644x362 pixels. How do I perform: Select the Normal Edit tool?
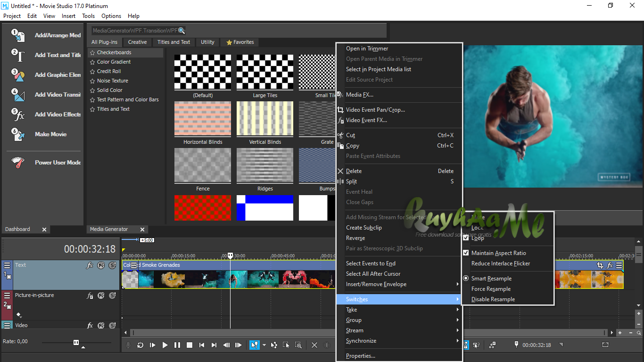(x=254, y=345)
